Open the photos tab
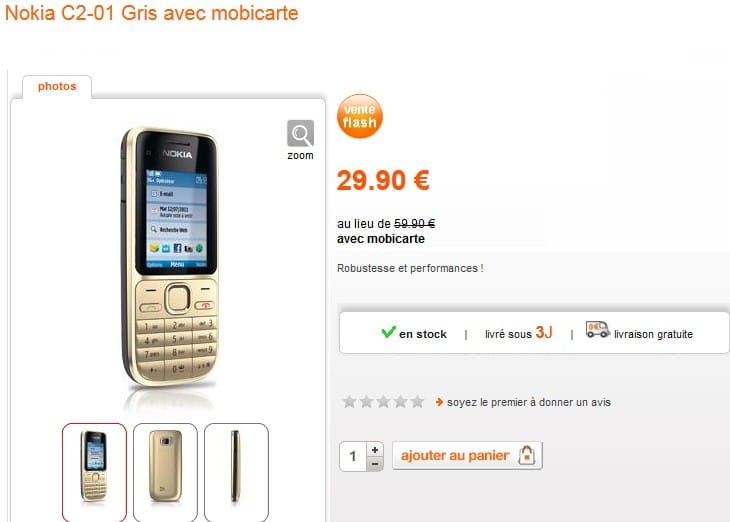The height and width of the screenshot is (522, 730). click(57, 87)
